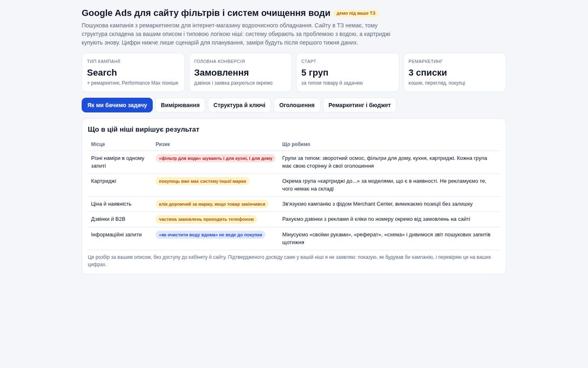Click risk tag «частина замовлень приходить телефоном»

(x=206, y=219)
